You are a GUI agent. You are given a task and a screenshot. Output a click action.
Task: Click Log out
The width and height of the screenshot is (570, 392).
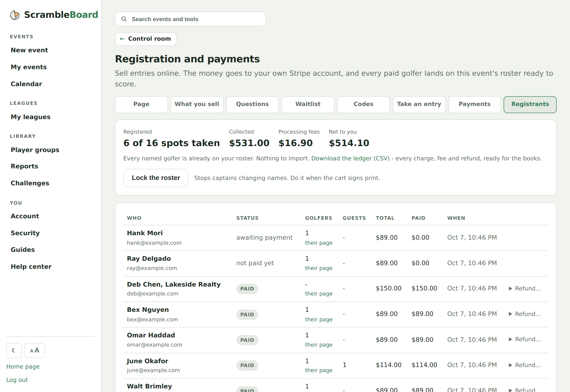17,380
